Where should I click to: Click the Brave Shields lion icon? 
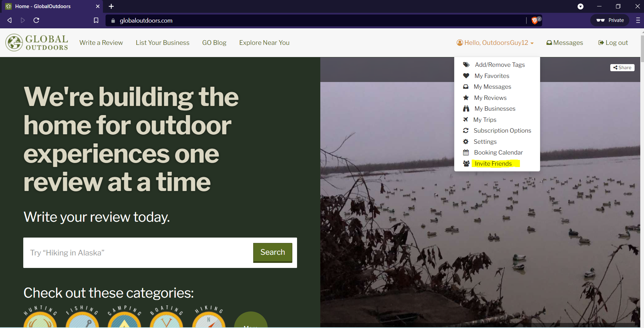pos(534,21)
